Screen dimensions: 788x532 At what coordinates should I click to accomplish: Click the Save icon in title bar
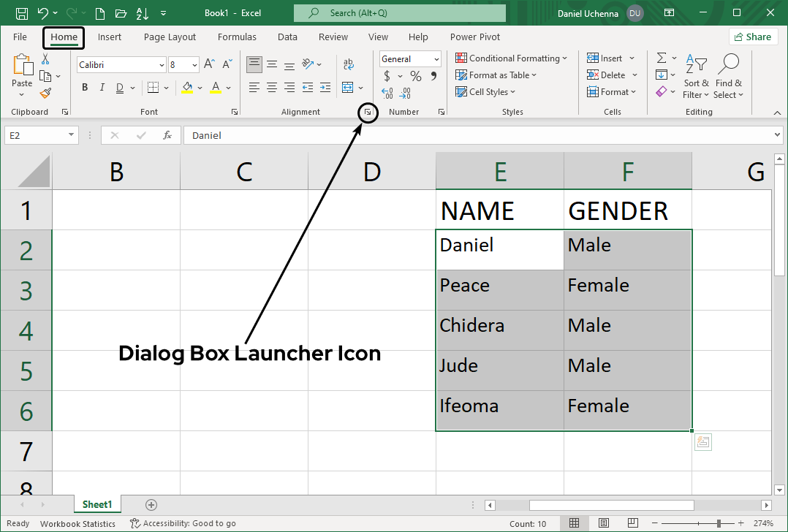point(21,13)
